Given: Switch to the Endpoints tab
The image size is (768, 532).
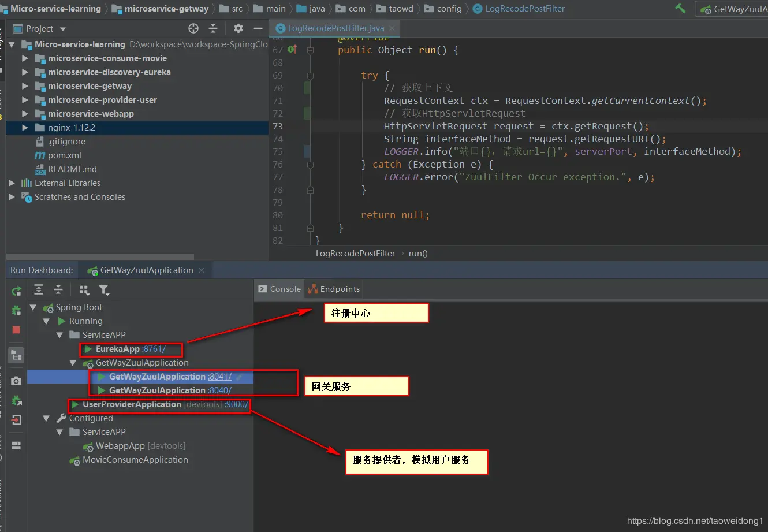Looking at the screenshot, I should tap(334, 289).
